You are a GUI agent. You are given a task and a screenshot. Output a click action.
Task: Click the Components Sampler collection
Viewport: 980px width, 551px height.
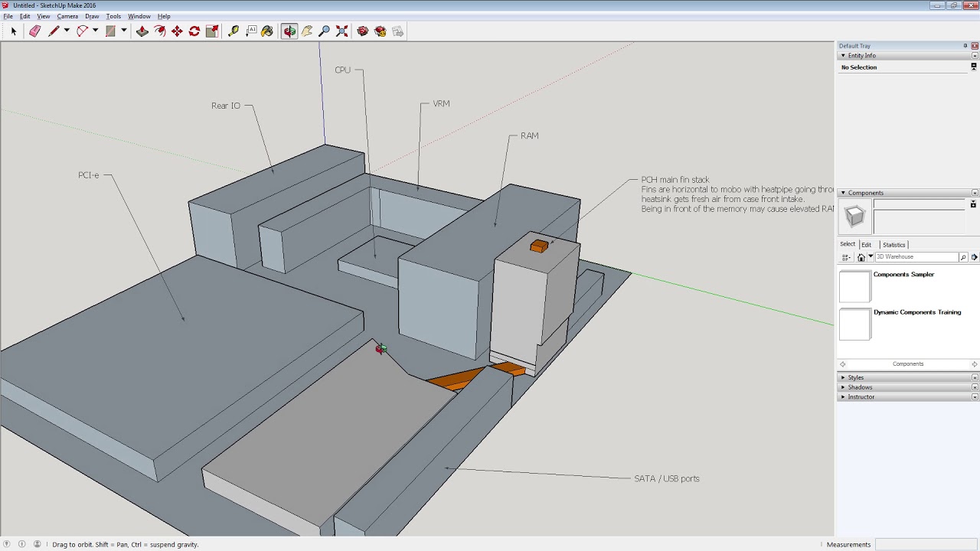903,275
